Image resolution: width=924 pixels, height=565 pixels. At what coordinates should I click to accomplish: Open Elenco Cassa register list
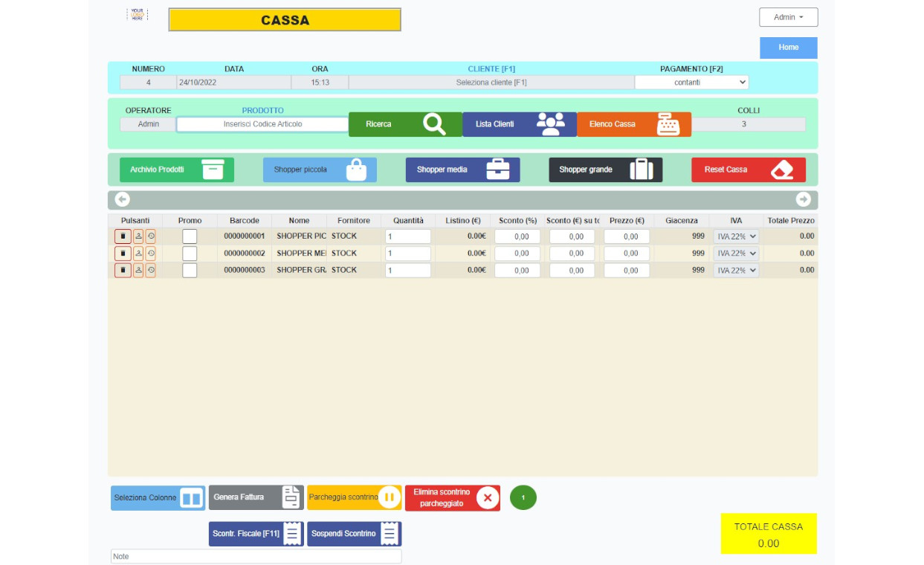point(634,124)
